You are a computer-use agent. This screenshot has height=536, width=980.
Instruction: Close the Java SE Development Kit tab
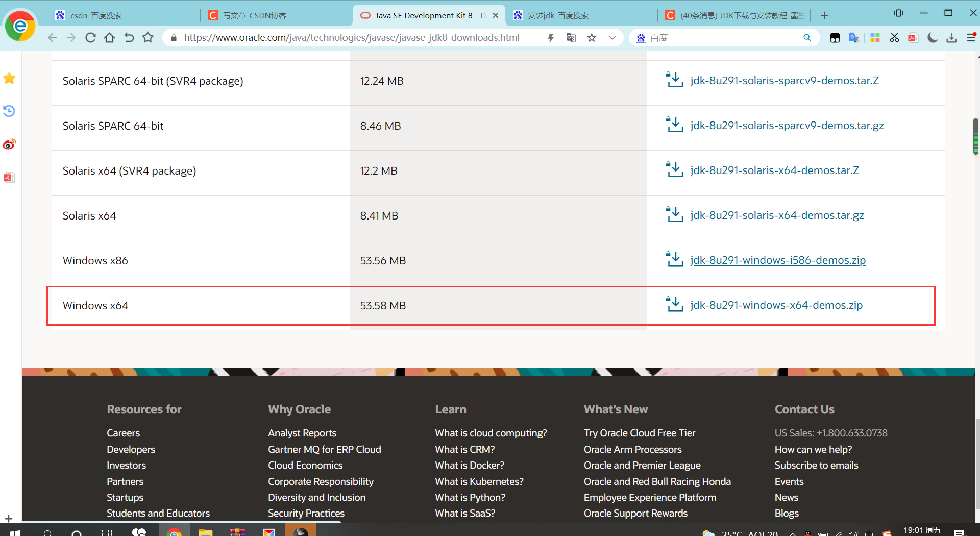496,15
